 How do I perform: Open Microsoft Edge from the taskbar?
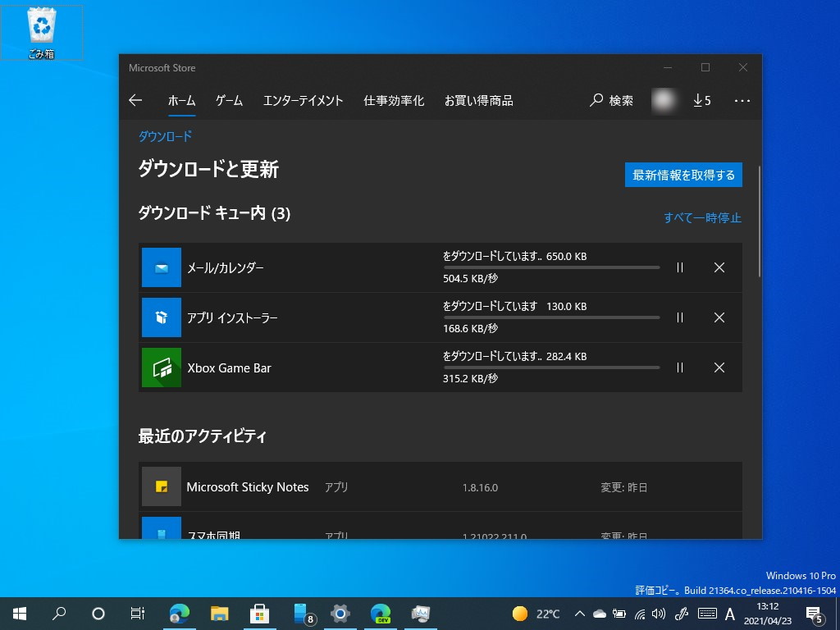click(x=179, y=613)
